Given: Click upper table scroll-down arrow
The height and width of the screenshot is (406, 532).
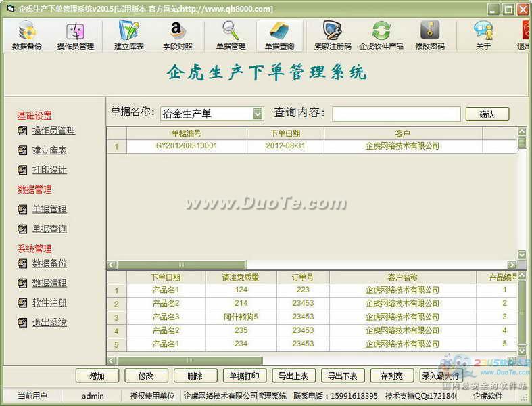Looking at the screenshot, I should [522, 254].
